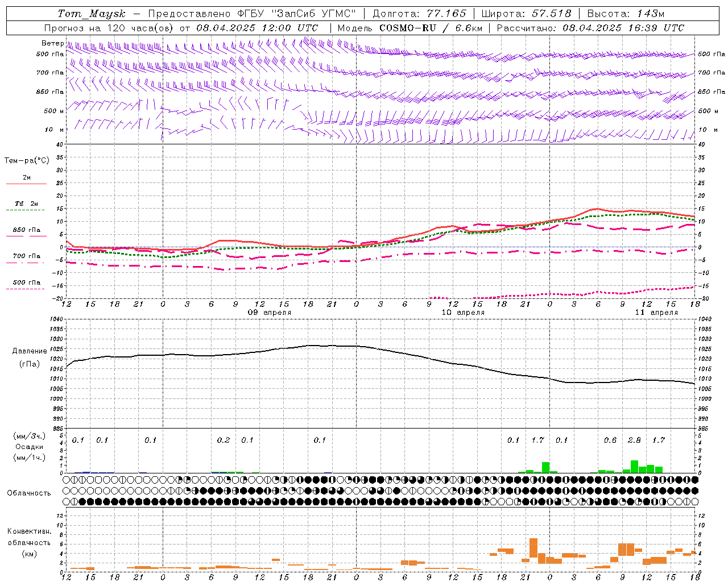
Task: Click the "Ветер" wind panel label
Action: 52,43
